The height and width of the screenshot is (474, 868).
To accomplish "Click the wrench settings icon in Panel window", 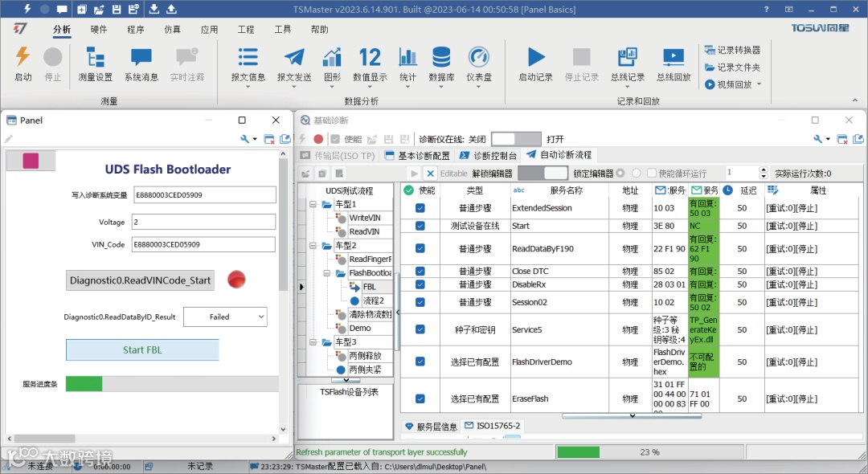I will click(x=244, y=139).
